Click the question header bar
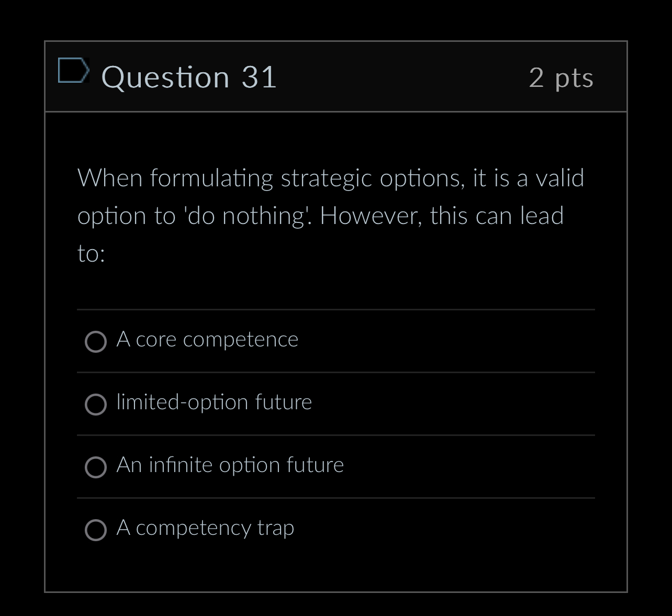 point(335,76)
